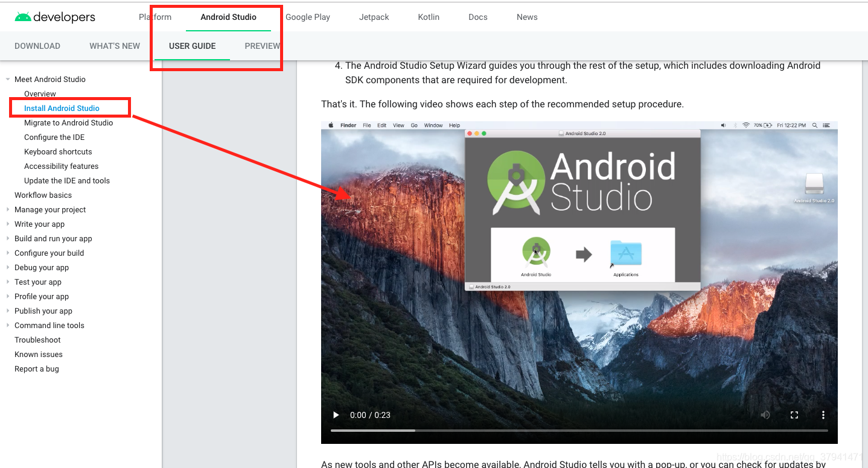Open the Android Studio tab
The image size is (868, 468).
point(228,17)
